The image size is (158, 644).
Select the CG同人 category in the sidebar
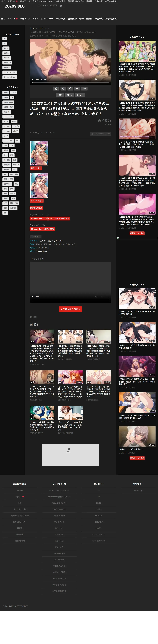6,53
